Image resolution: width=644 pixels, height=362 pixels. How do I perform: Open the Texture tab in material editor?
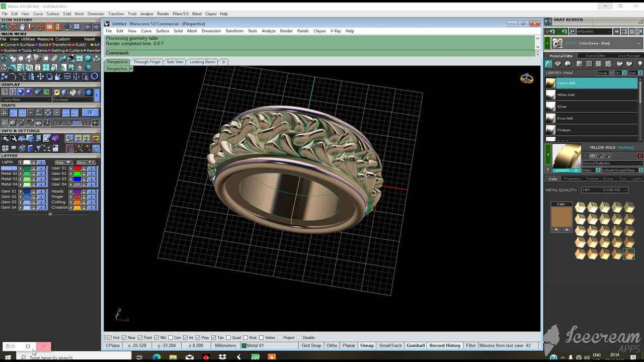pos(592,178)
